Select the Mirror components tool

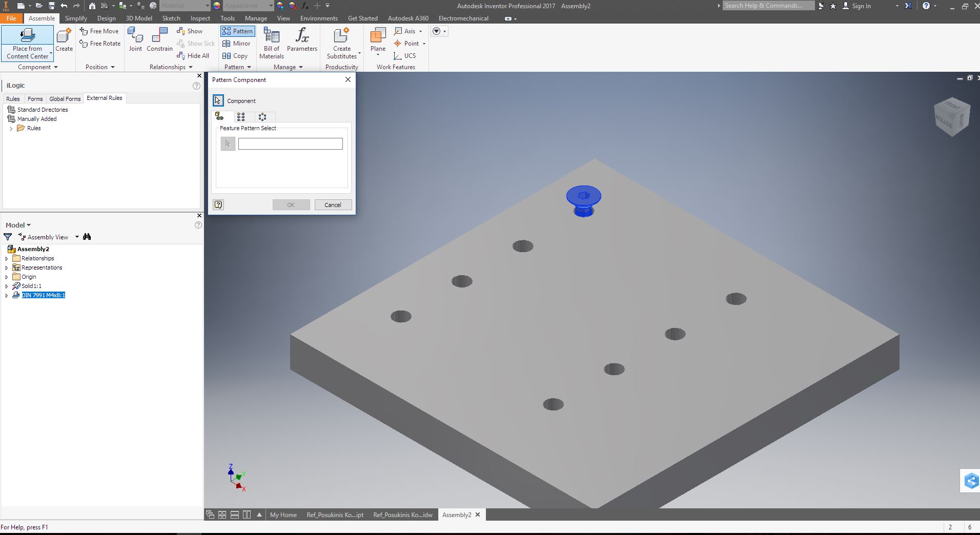point(236,43)
